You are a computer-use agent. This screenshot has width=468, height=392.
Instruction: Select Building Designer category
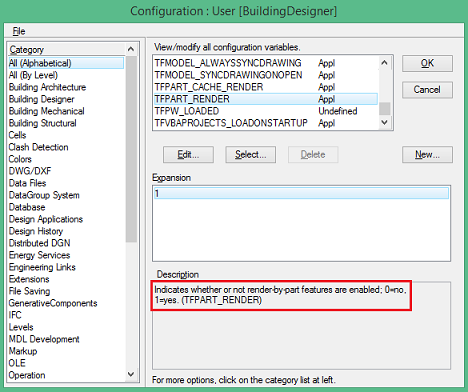point(66,99)
